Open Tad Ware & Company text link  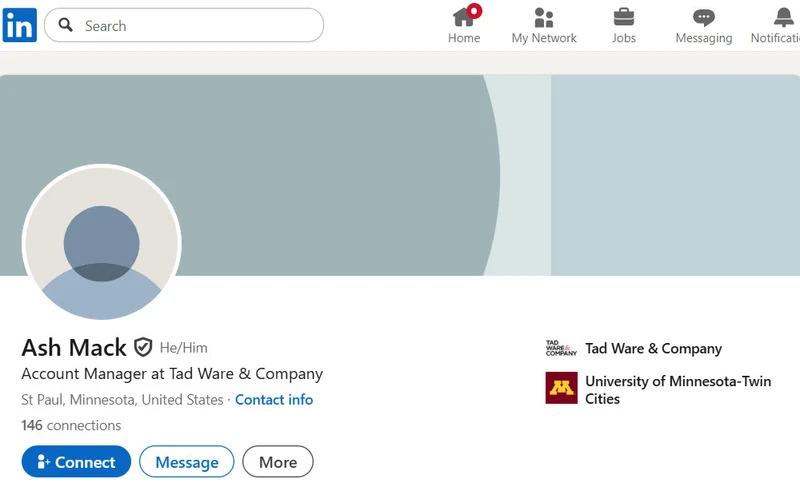(x=653, y=349)
